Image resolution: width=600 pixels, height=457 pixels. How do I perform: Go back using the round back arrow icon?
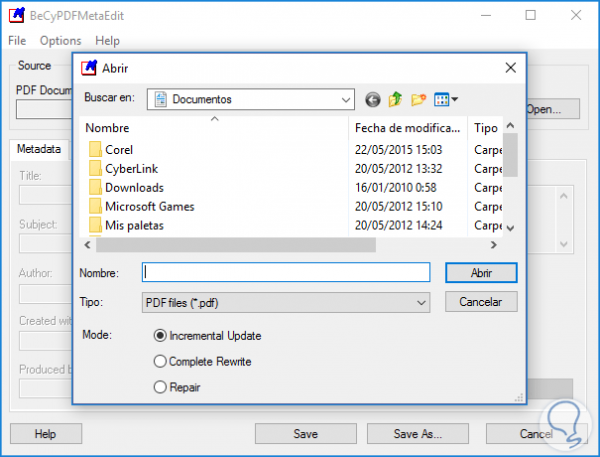(372, 100)
